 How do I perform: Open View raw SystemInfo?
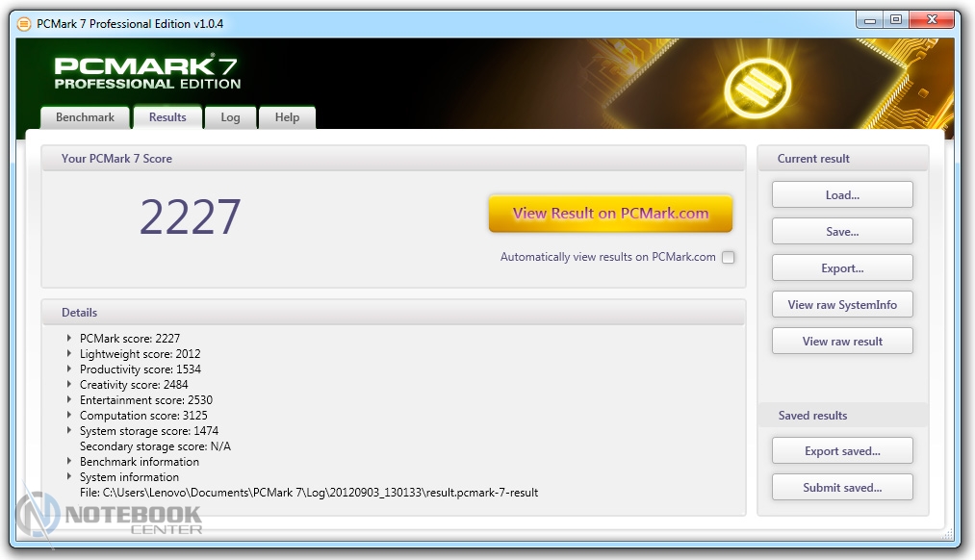click(x=842, y=305)
